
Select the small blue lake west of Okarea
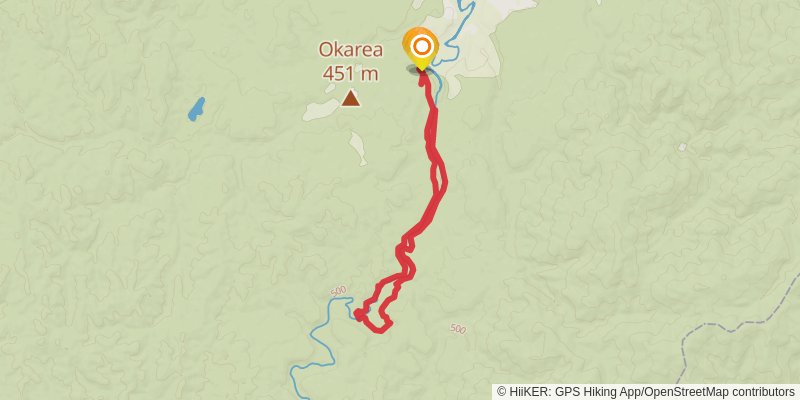196,109
